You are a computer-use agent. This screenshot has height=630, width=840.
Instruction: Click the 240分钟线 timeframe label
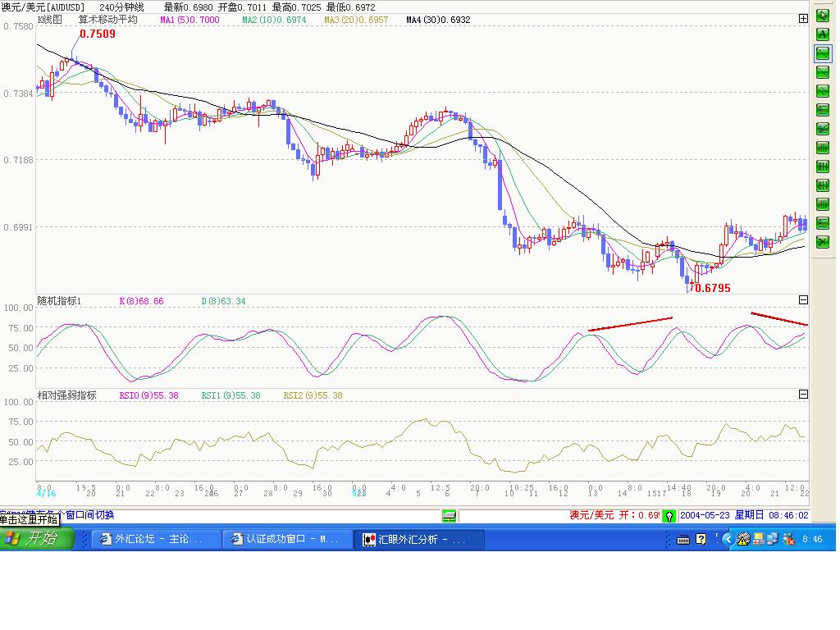pos(122,7)
